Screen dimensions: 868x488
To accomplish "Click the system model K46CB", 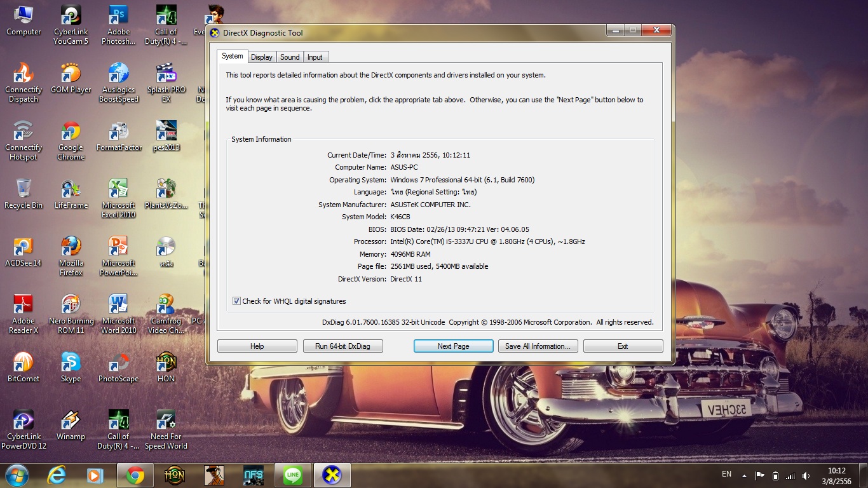I will tap(400, 217).
